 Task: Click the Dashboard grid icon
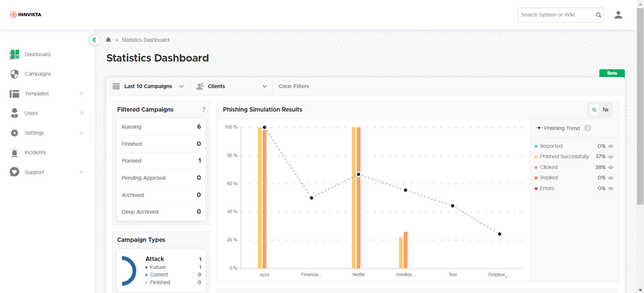(14, 54)
